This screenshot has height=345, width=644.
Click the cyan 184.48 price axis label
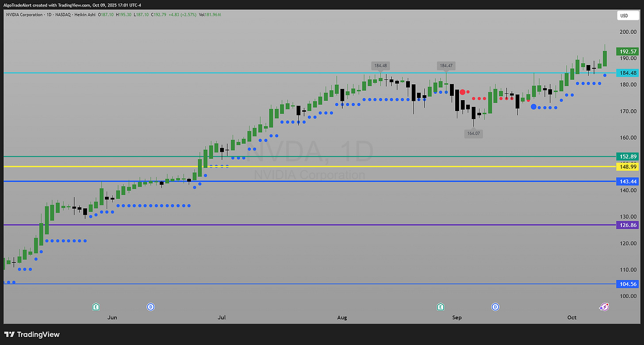pyautogui.click(x=628, y=73)
